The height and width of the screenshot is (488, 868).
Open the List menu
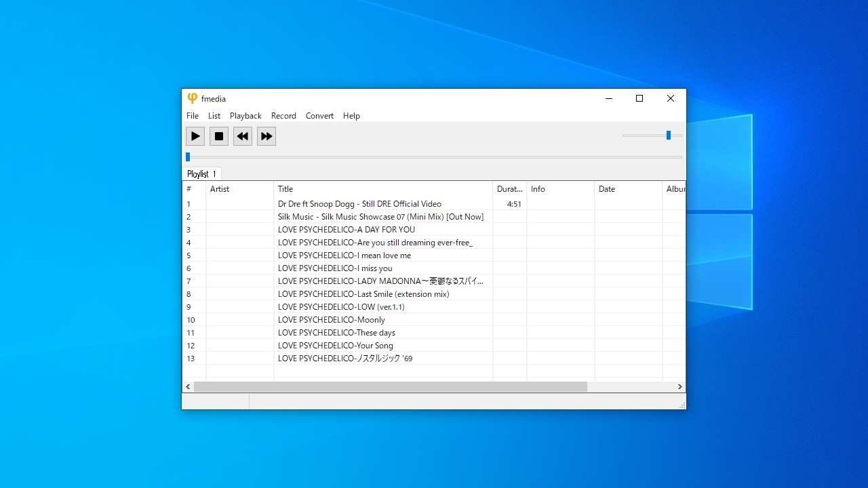(214, 116)
